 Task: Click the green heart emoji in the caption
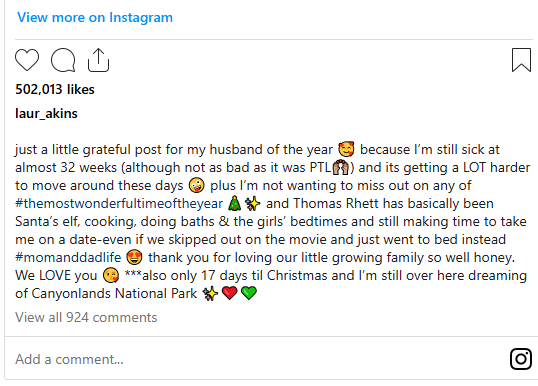249,293
